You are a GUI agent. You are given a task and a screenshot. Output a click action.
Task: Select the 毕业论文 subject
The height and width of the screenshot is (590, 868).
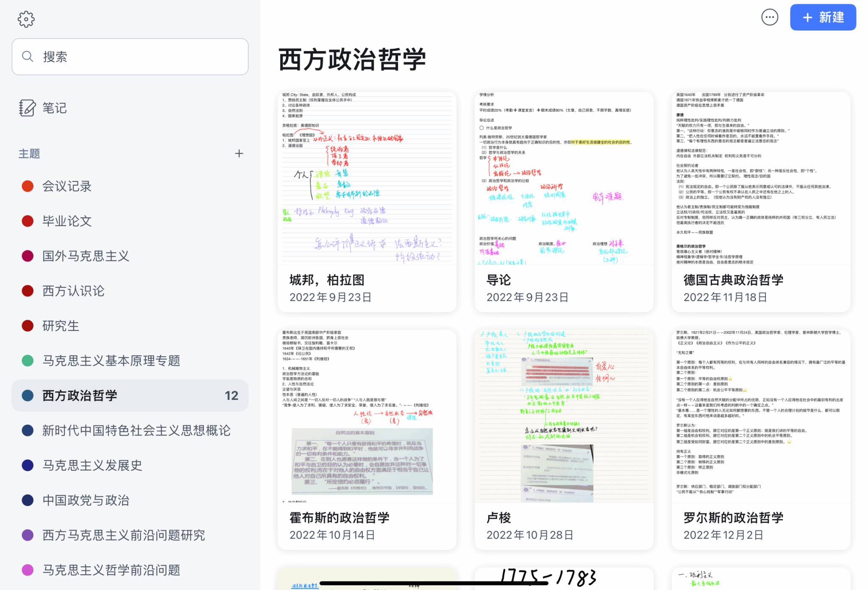pos(67,221)
